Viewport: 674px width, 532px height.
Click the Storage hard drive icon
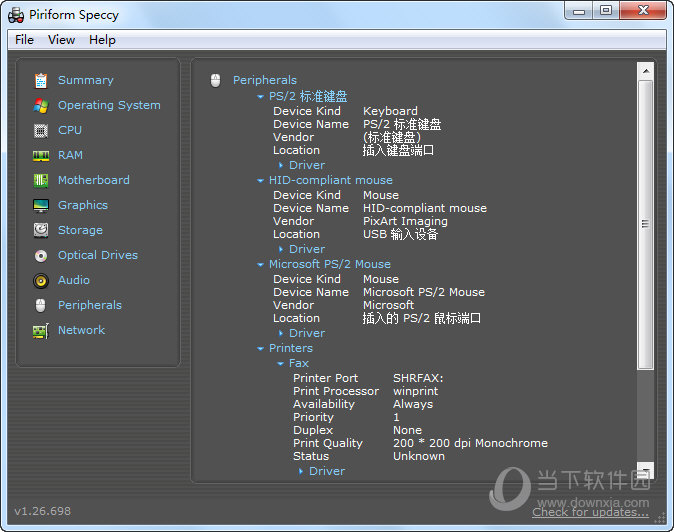pyautogui.click(x=41, y=230)
